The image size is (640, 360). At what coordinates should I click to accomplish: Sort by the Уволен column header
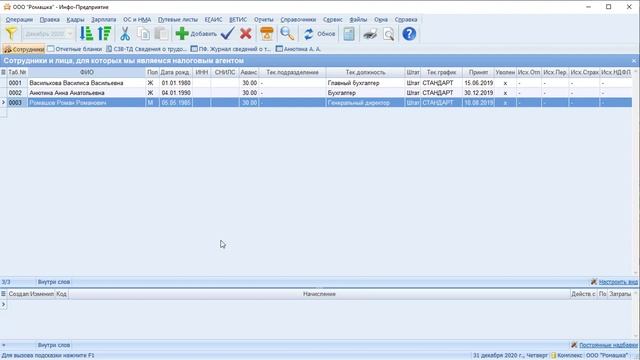coord(505,72)
